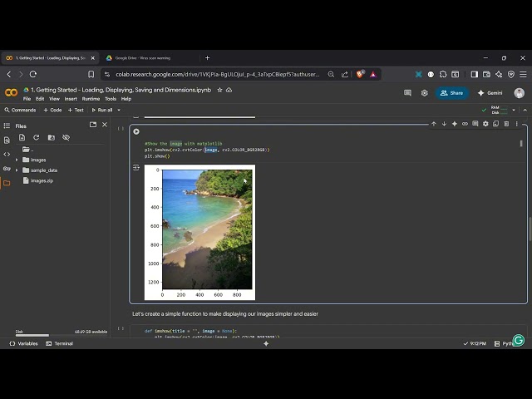Viewport: 532px width, 399px height.
Task: Expand the sample_data folder
Action: pos(17,170)
